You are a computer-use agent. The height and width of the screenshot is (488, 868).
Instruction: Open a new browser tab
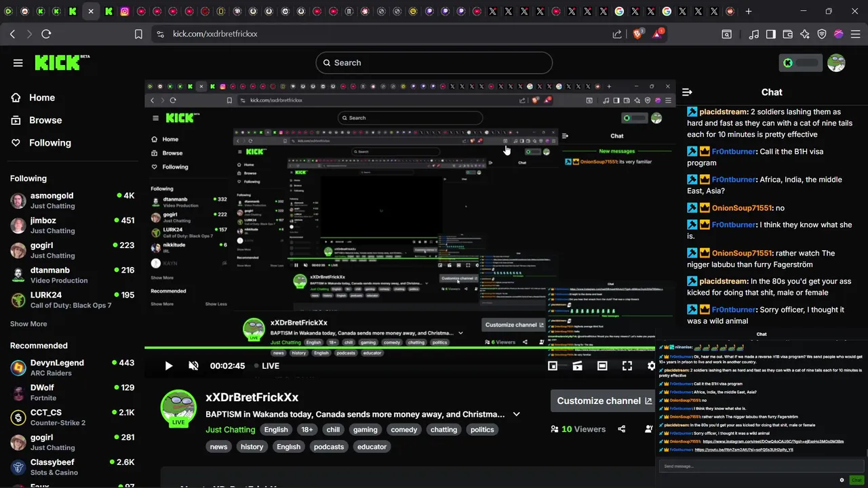click(x=749, y=12)
